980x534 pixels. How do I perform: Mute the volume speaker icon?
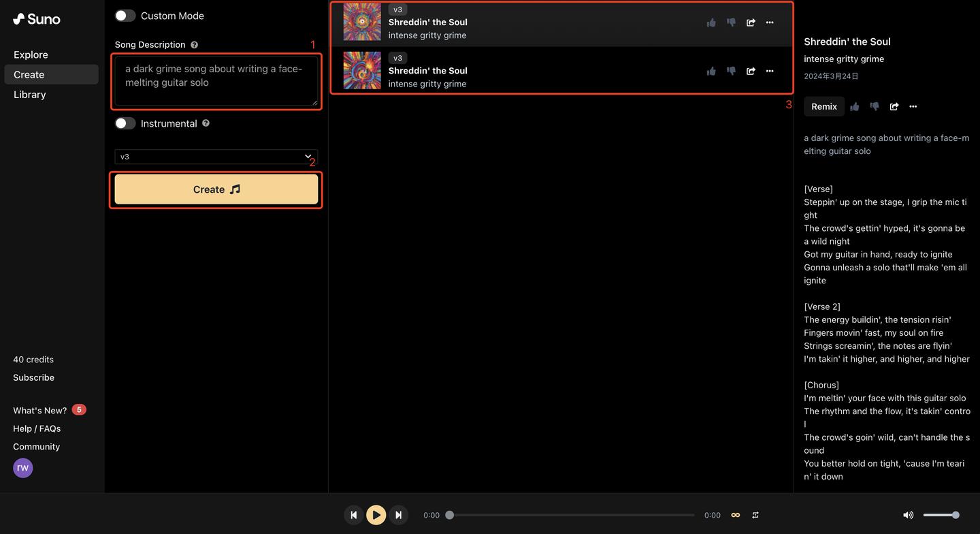pos(908,515)
